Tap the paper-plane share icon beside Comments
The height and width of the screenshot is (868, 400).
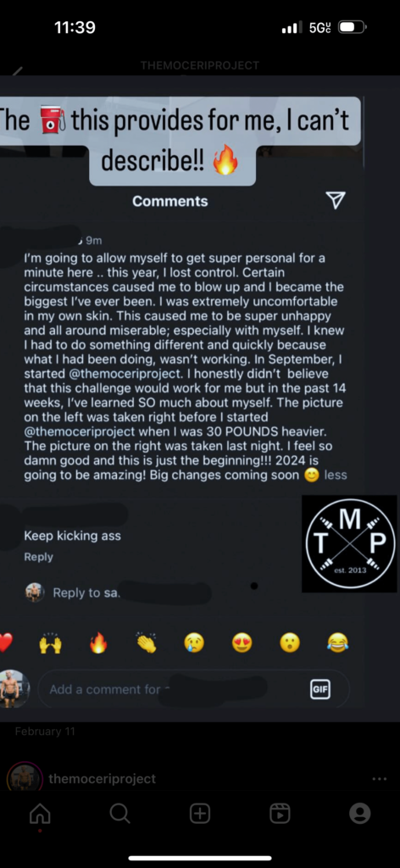point(336,200)
